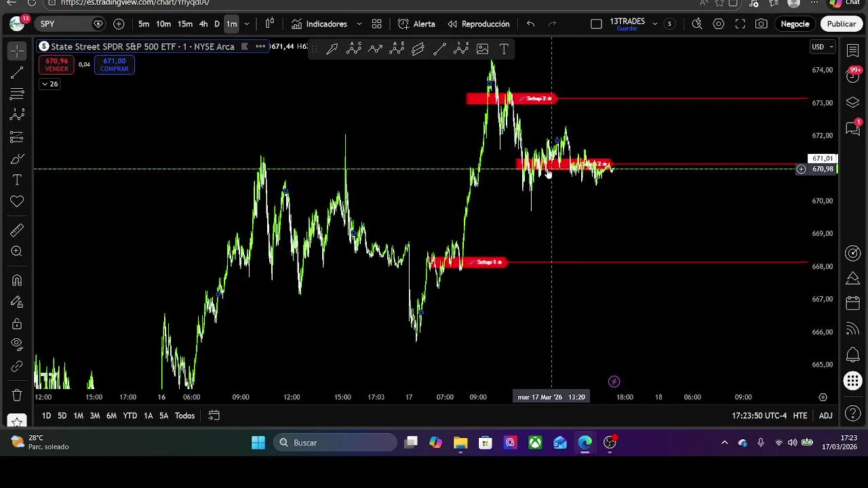This screenshot has width=868, height=488.
Task: Click the Negocie button
Action: click(x=795, y=24)
